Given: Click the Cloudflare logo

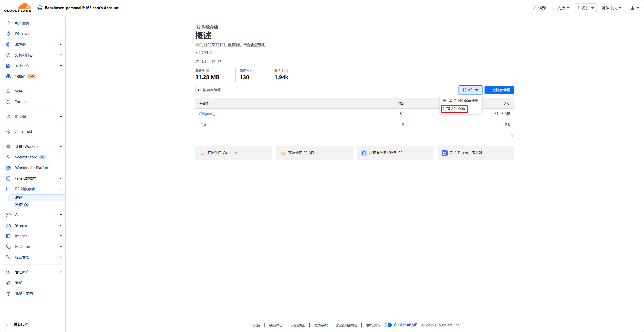Looking at the screenshot, I should 18,8.
